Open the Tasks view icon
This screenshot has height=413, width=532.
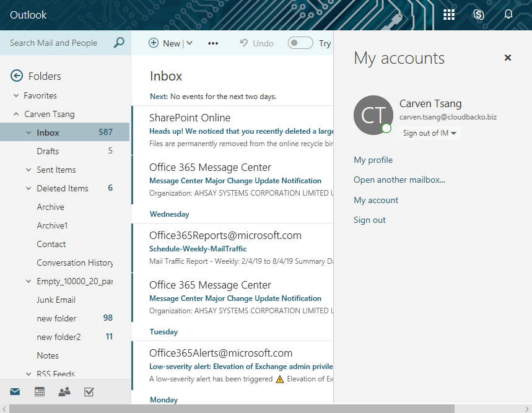click(x=89, y=391)
